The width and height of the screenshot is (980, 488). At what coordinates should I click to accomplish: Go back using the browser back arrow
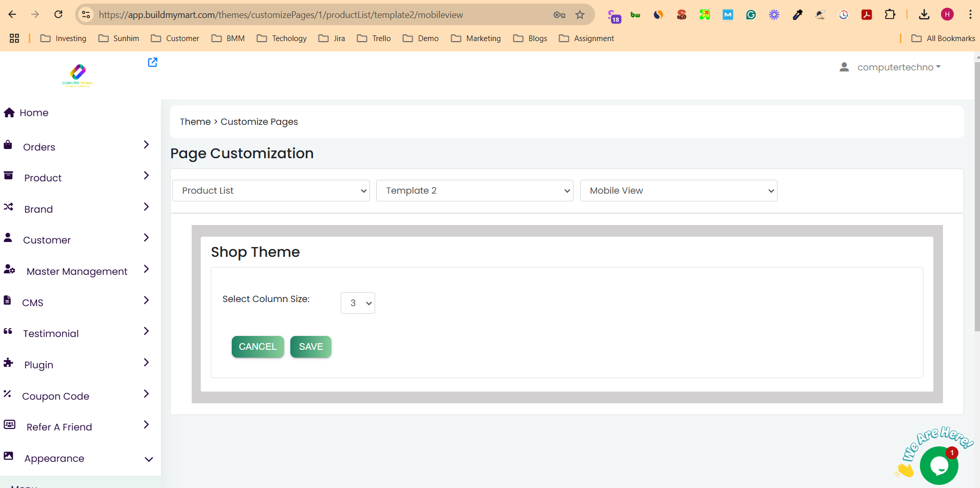tap(12, 14)
